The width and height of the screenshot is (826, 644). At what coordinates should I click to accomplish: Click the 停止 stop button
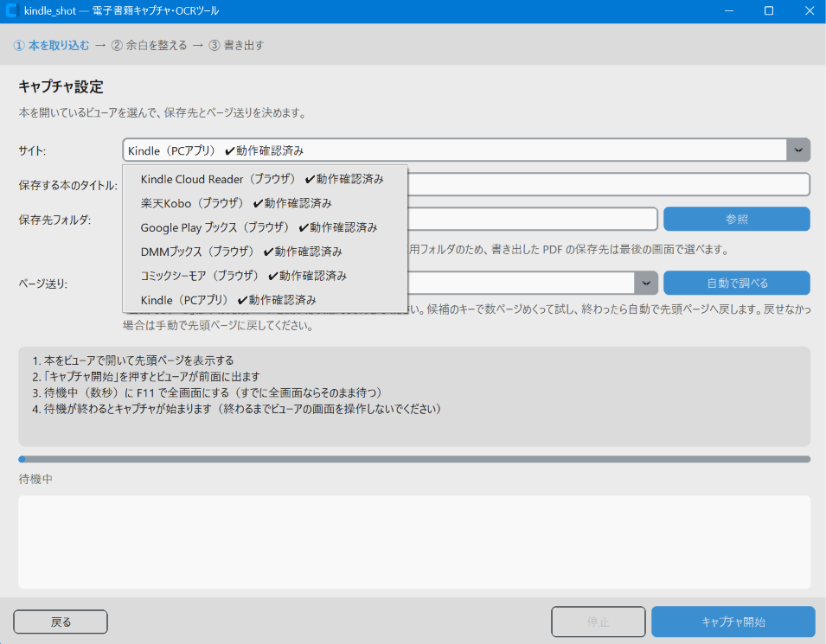pyautogui.click(x=599, y=622)
